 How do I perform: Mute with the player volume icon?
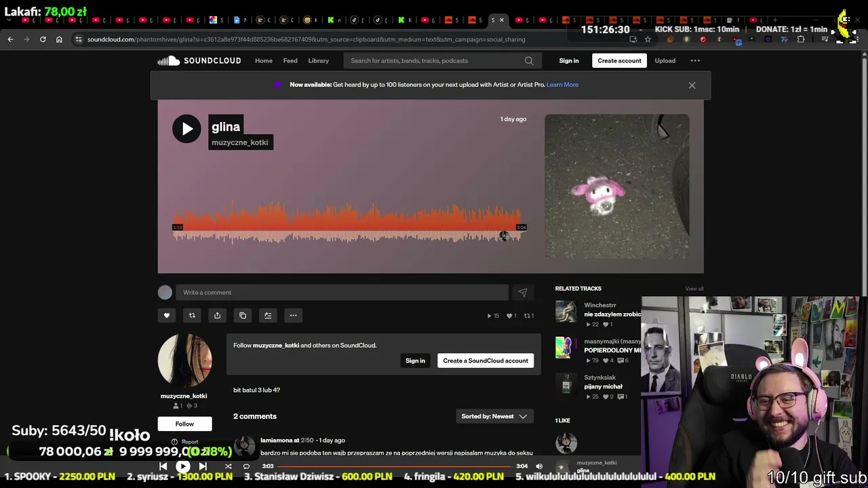tap(539, 466)
